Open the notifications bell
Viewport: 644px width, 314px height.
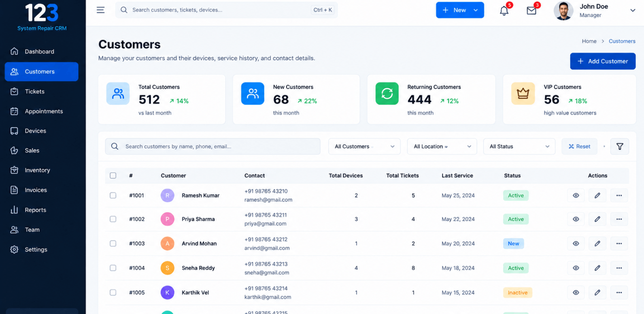click(504, 11)
